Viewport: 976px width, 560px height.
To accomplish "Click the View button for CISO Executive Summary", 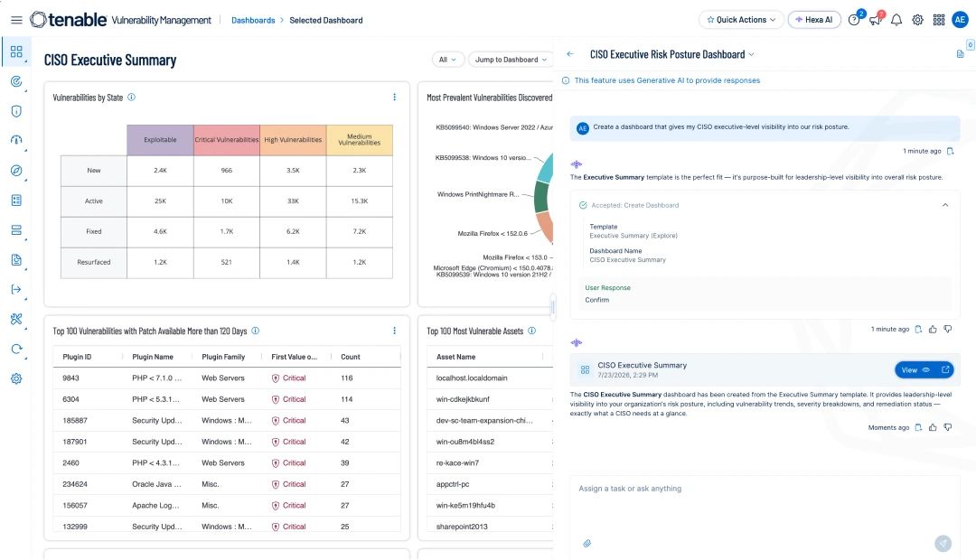I will point(915,369).
